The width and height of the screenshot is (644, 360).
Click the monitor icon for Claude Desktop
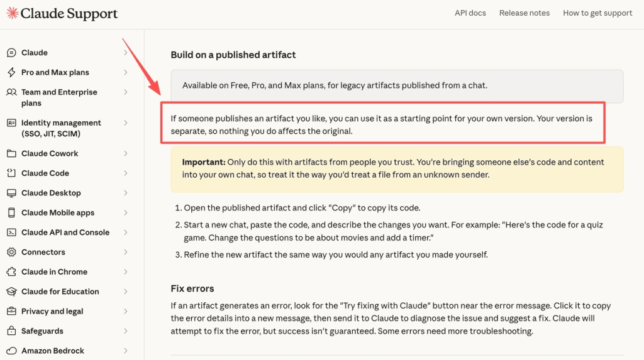point(11,193)
